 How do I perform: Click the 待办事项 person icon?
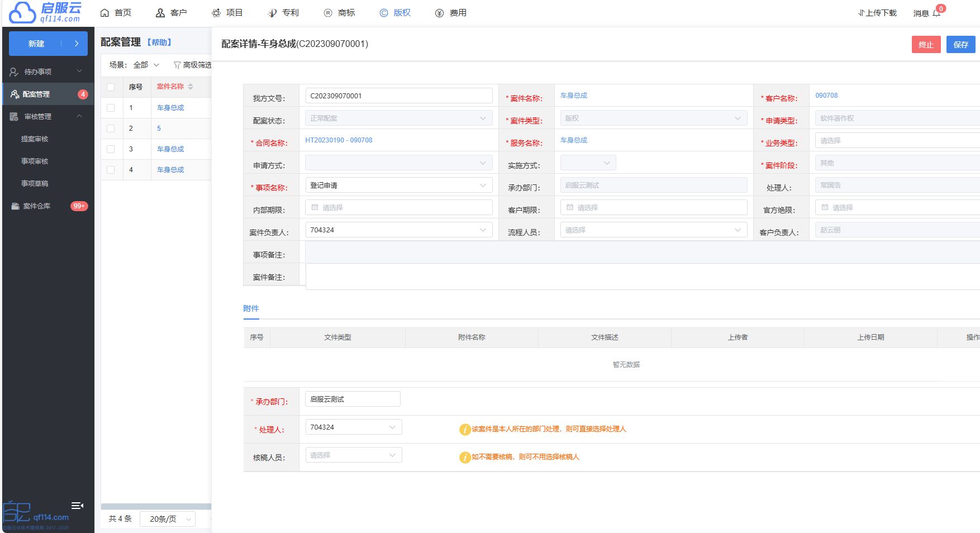[14, 72]
